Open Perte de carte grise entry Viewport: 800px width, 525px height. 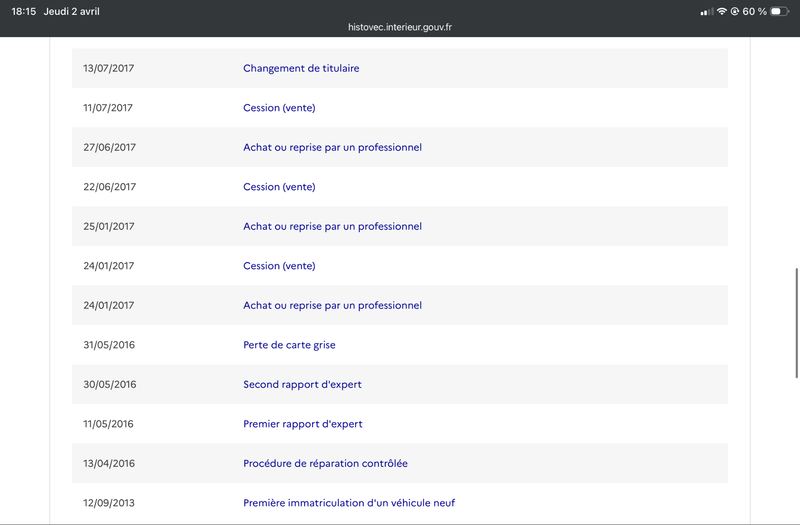(x=289, y=345)
